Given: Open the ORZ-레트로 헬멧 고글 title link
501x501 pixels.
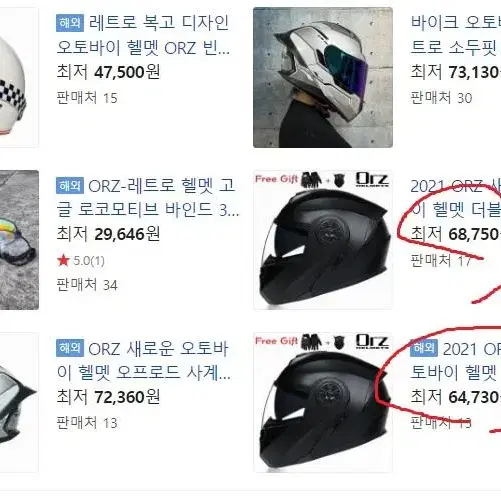Looking at the screenshot, I should (148, 198).
